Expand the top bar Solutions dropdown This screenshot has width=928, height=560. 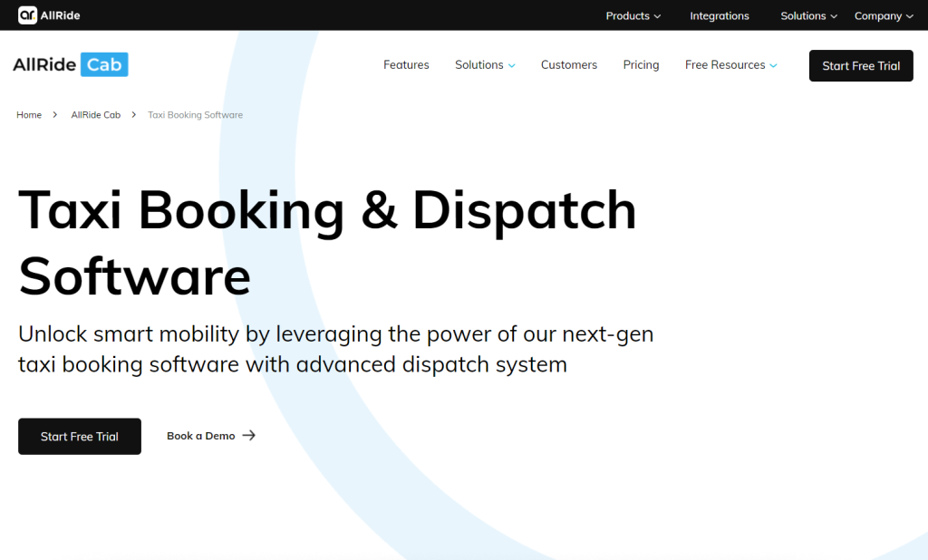(x=809, y=16)
